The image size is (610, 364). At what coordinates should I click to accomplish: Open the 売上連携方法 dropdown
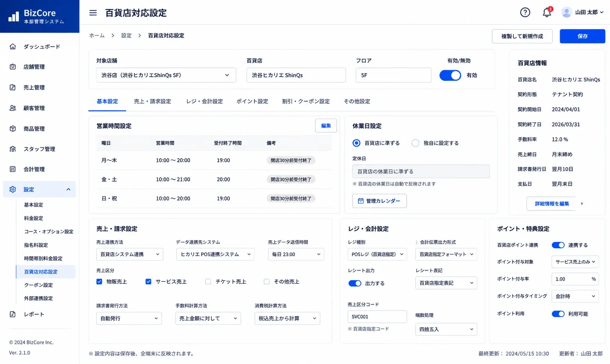(130, 254)
